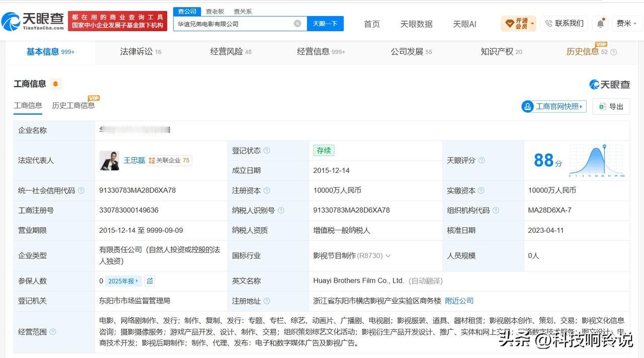Click the help icon next to 实缴资本
Screen dimensions: 644x358
click(x=481, y=191)
